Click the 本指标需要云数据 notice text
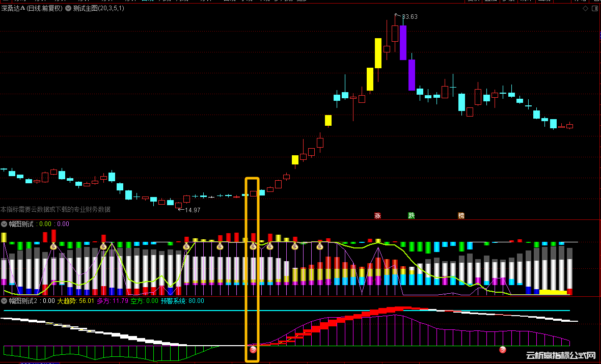 55,209
